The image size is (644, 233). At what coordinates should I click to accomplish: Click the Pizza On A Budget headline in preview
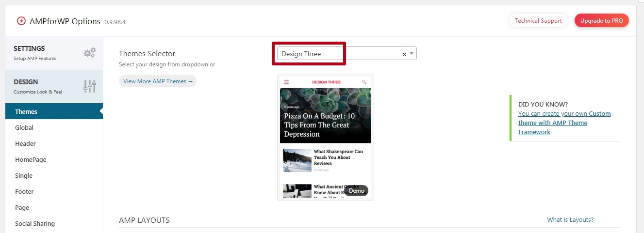click(x=320, y=125)
